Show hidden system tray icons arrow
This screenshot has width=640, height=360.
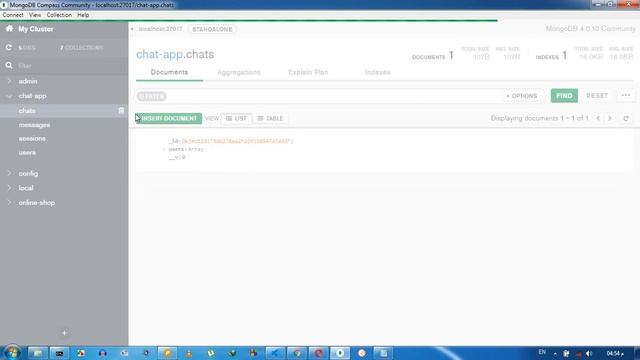pyautogui.click(x=555, y=353)
